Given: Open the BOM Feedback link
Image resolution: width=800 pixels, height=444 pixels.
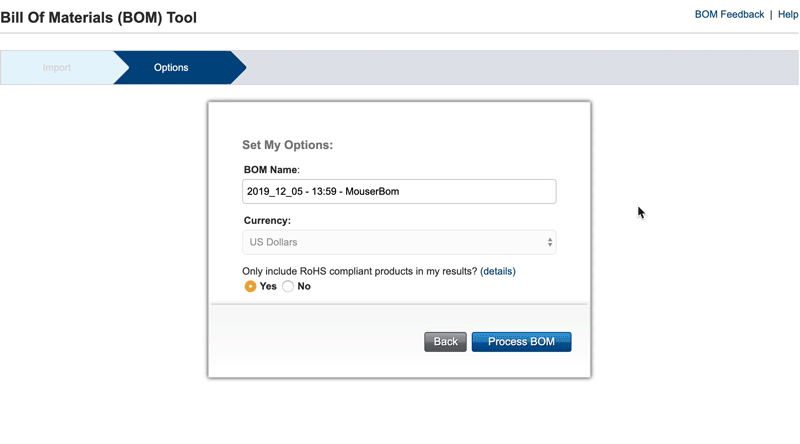Looking at the screenshot, I should [x=729, y=15].
